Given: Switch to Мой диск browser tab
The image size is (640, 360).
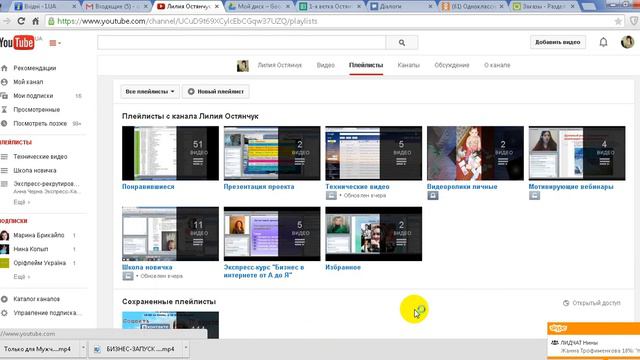Looking at the screenshot, I should 258,7.
